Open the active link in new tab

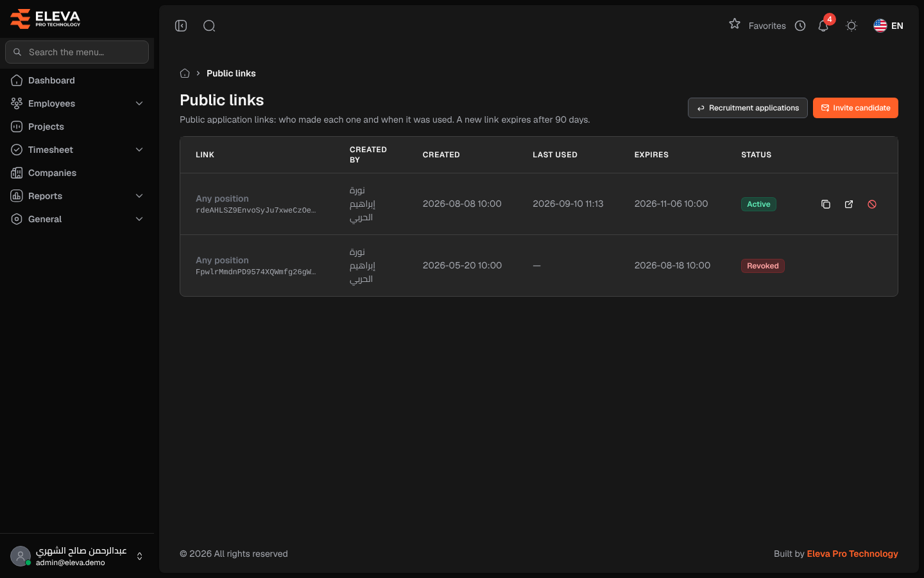coord(849,204)
